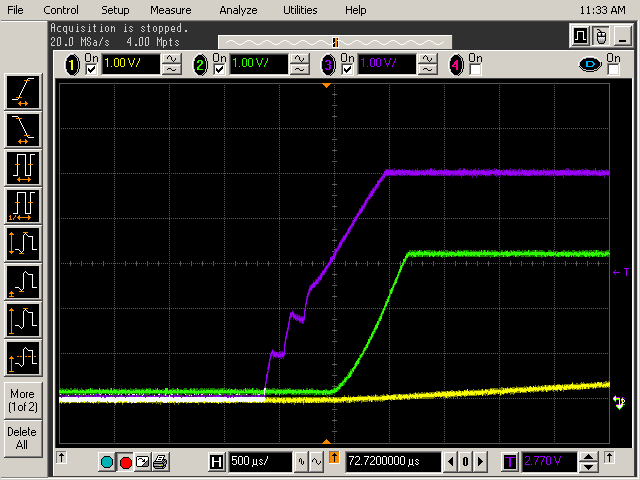Click the channel 4 pink number button
640x480 pixels.
pyautogui.click(x=456, y=65)
